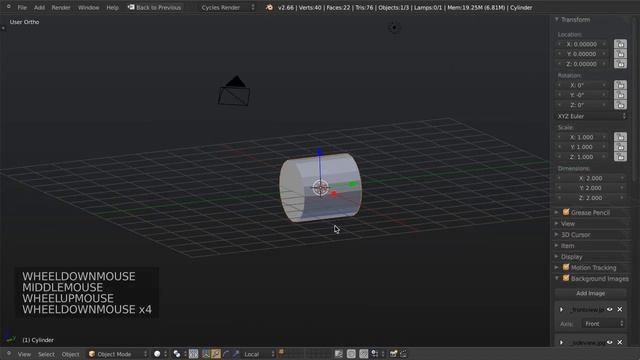This screenshot has width=640, height=360.
Task: Toggle lock for Scale Z
Action: 620,157
